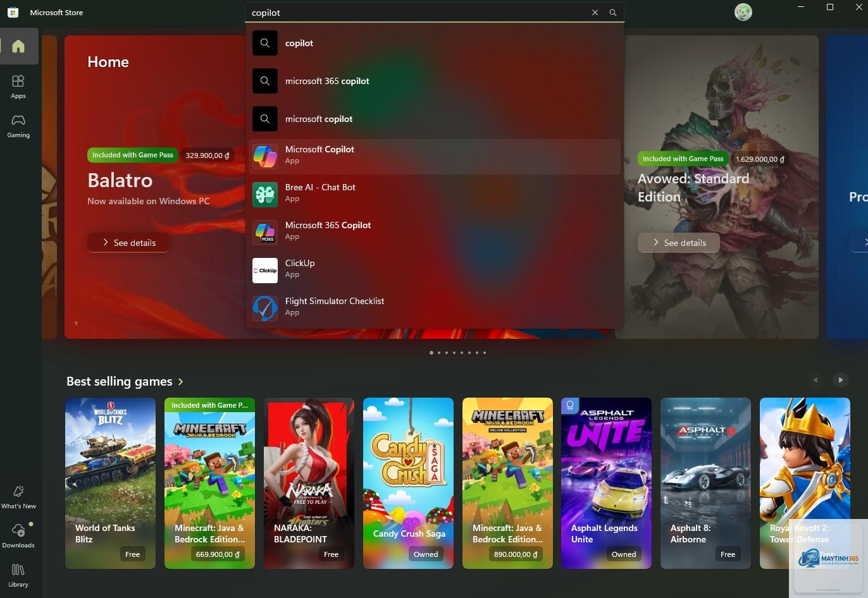The height and width of the screenshot is (598, 868).
Task: Open the Apps section in sidebar
Action: 18,87
